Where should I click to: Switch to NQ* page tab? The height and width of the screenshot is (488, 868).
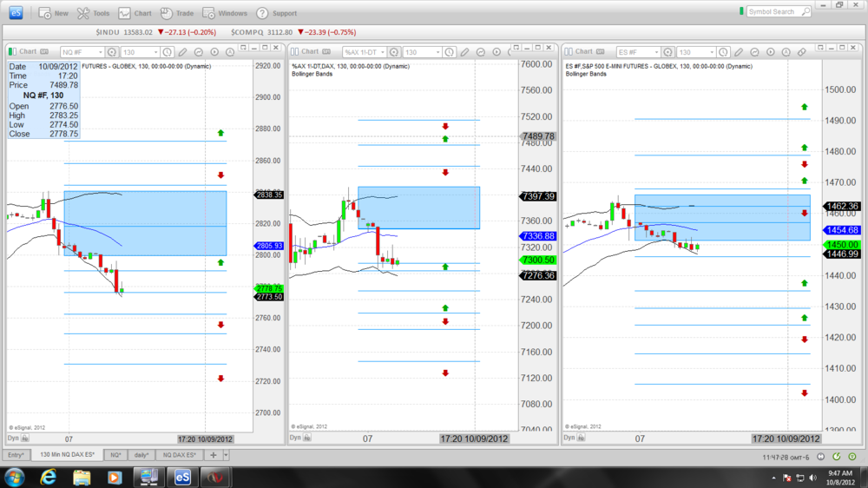pyautogui.click(x=115, y=455)
